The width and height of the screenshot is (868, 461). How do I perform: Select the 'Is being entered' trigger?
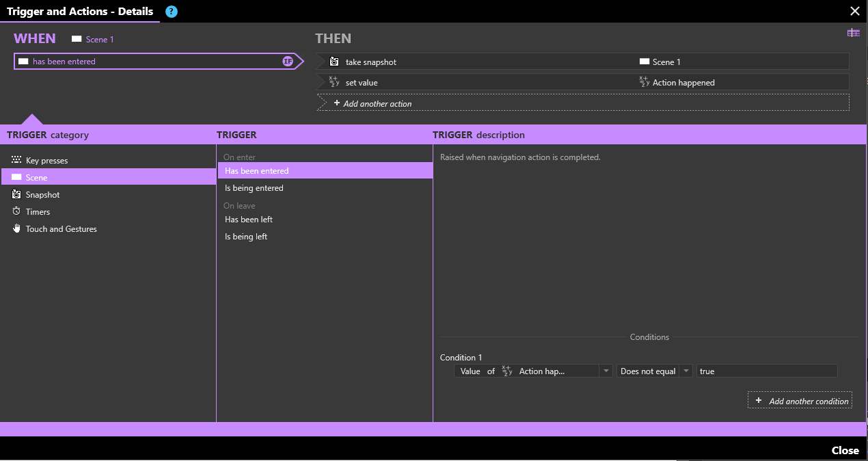click(254, 188)
